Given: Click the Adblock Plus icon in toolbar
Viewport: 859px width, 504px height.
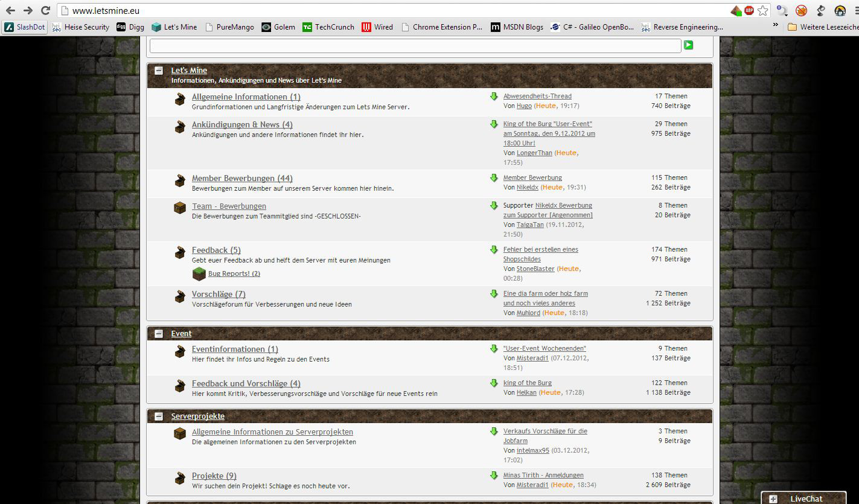Looking at the screenshot, I should pyautogui.click(x=749, y=10).
